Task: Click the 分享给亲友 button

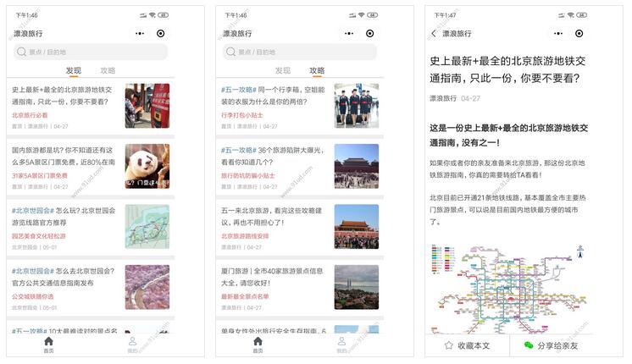Action: point(552,345)
